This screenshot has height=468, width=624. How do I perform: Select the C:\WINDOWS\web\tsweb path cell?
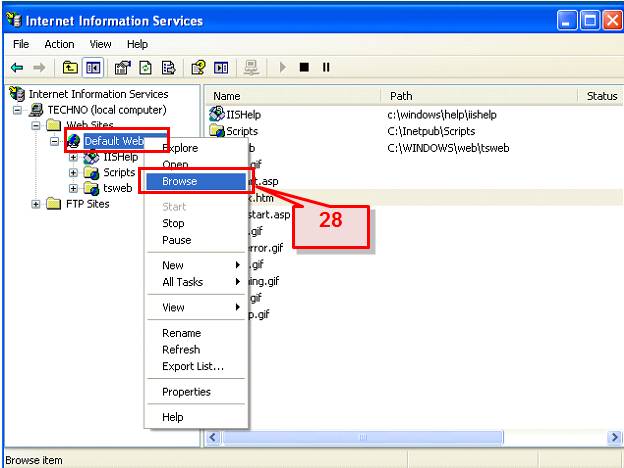click(x=448, y=148)
